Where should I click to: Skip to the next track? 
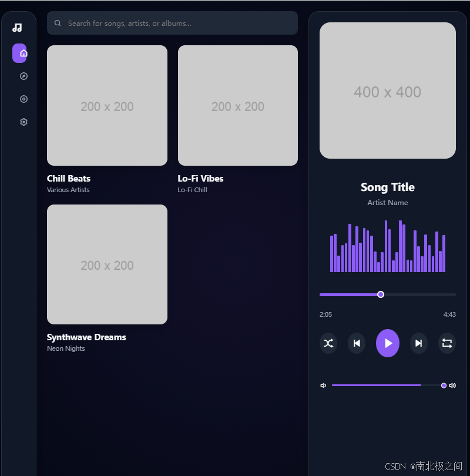point(418,343)
